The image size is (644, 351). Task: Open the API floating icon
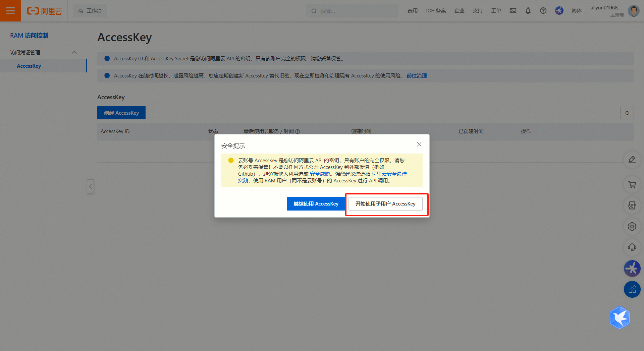pyautogui.click(x=632, y=206)
